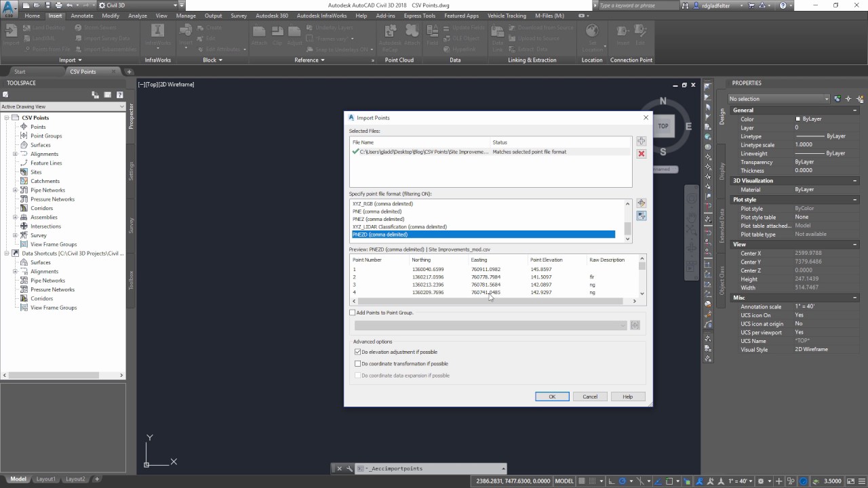Click the MODEL status bar button
868x488 pixels.
pyautogui.click(x=564, y=481)
